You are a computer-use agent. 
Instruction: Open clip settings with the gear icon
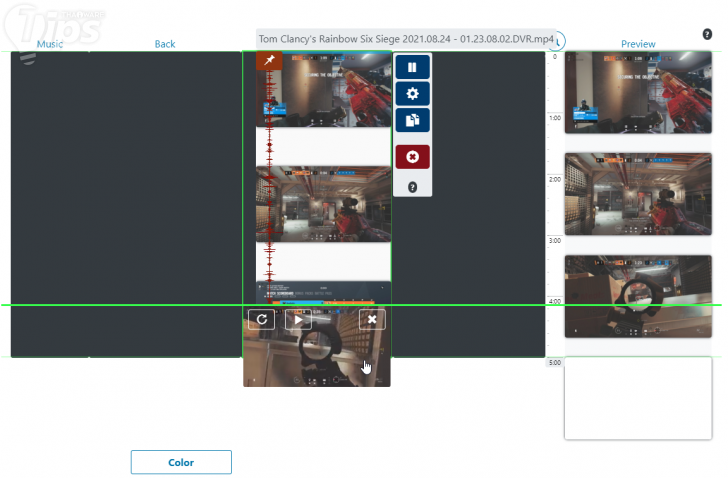pyautogui.click(x=412, y=94)
